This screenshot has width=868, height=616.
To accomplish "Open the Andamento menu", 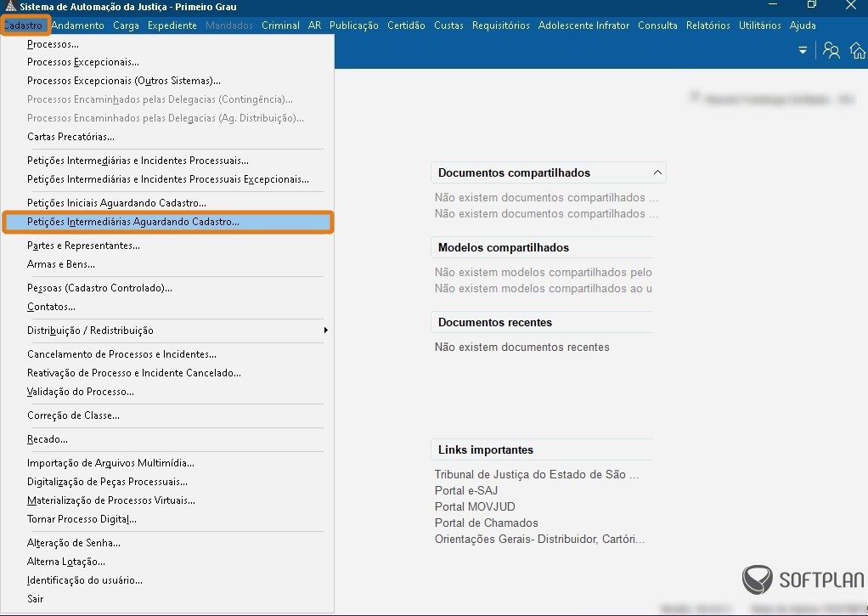I will [x=77, y=25].
